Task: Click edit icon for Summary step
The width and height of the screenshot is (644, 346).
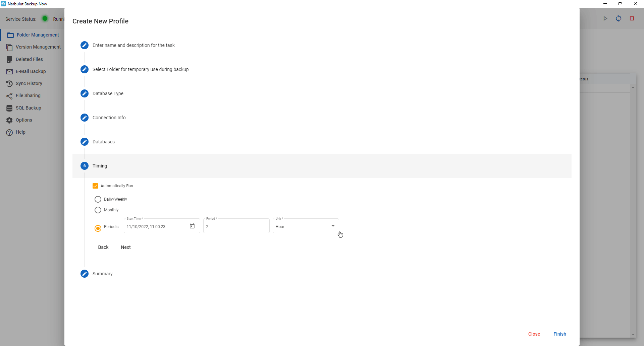Action: coord(85,274)
